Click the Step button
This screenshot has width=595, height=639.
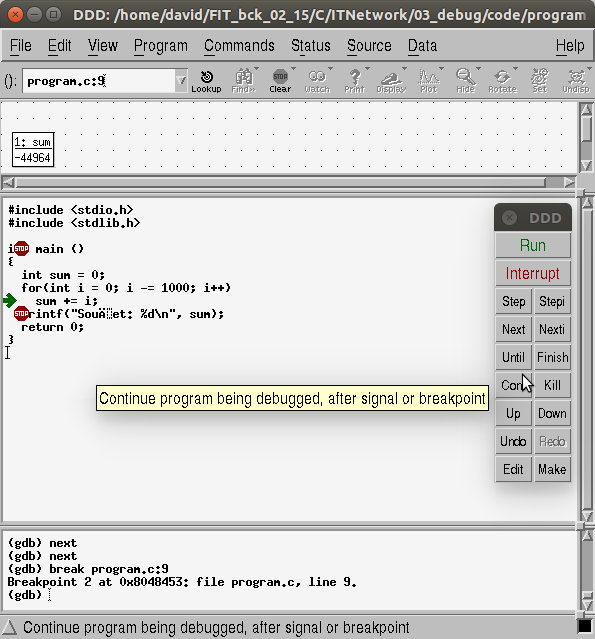pyautogui.click(x=513, y=301)
